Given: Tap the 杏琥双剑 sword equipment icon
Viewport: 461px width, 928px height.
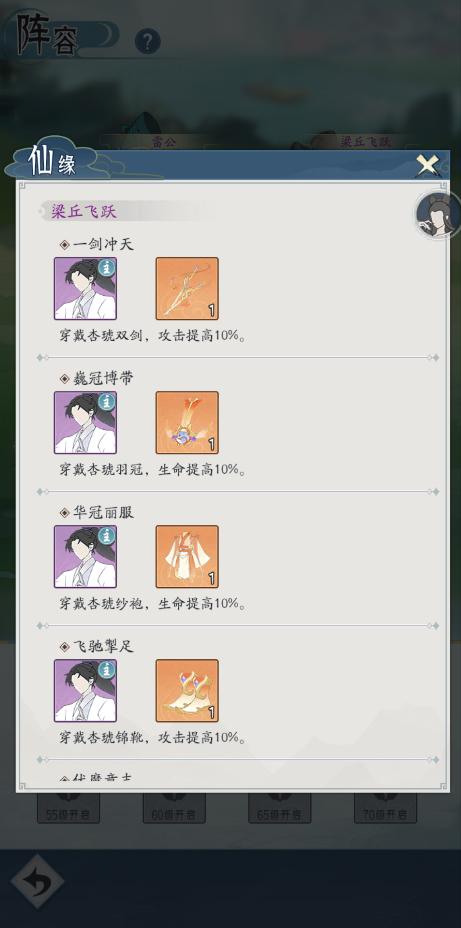Looking at the screenshot, I should pyautogui.click(x=187, y=288).
